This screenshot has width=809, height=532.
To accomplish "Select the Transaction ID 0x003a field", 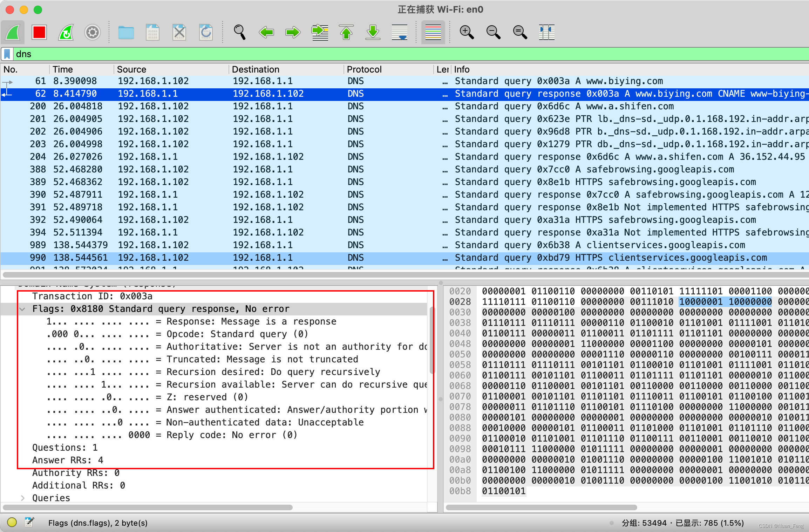I will click(92, 296).
